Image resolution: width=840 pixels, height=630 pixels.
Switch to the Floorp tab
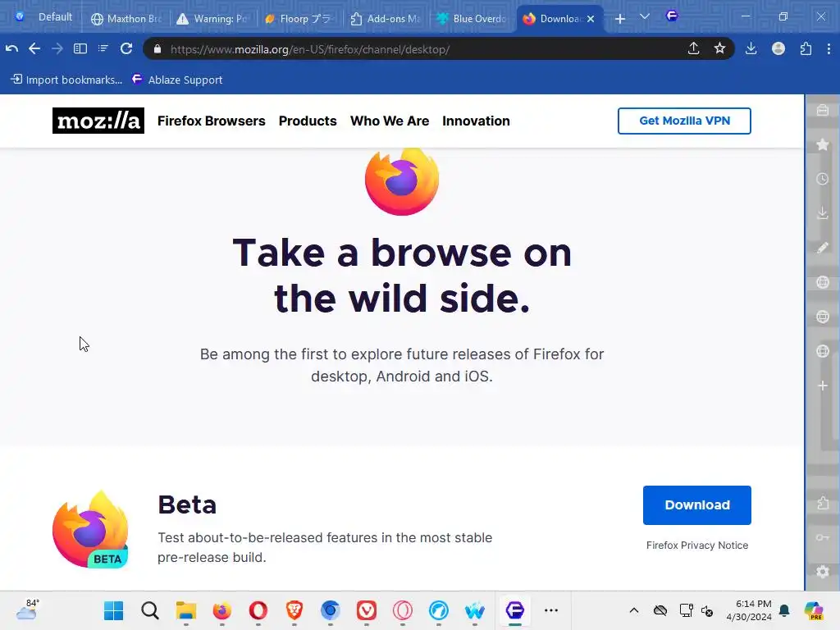[300, 19]
